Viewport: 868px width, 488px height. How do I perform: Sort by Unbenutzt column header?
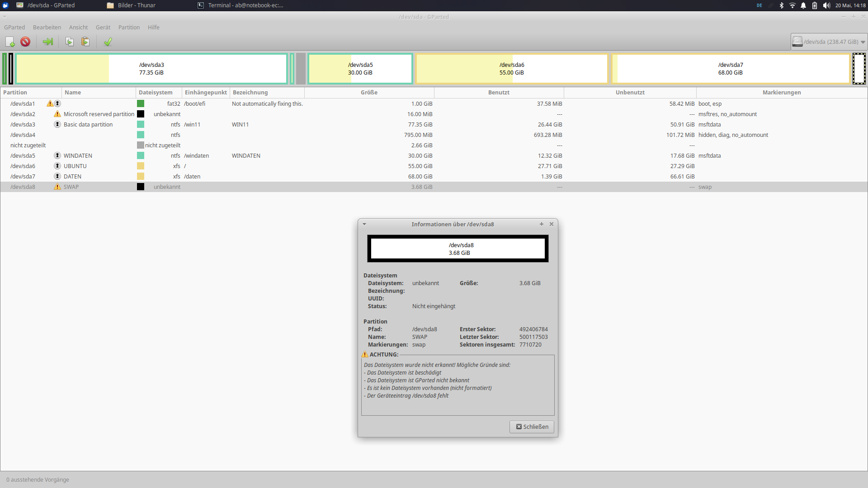(630, 93)
